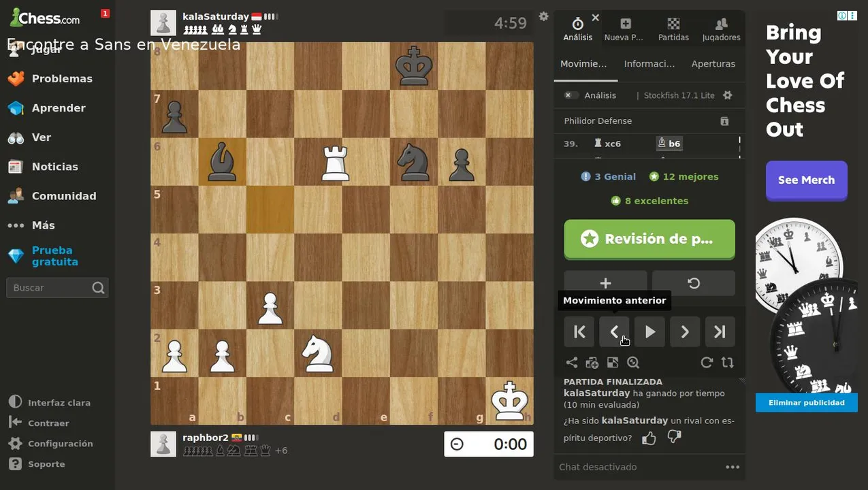Select the white knight on d2
This screenshot has height=490, width=868.
tap(318, 353)
